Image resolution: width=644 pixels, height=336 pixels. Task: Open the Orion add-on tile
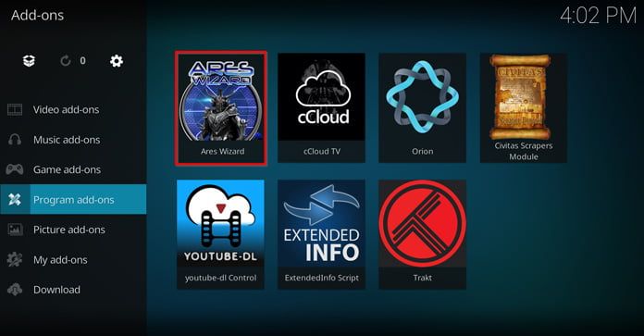[422, 108]
